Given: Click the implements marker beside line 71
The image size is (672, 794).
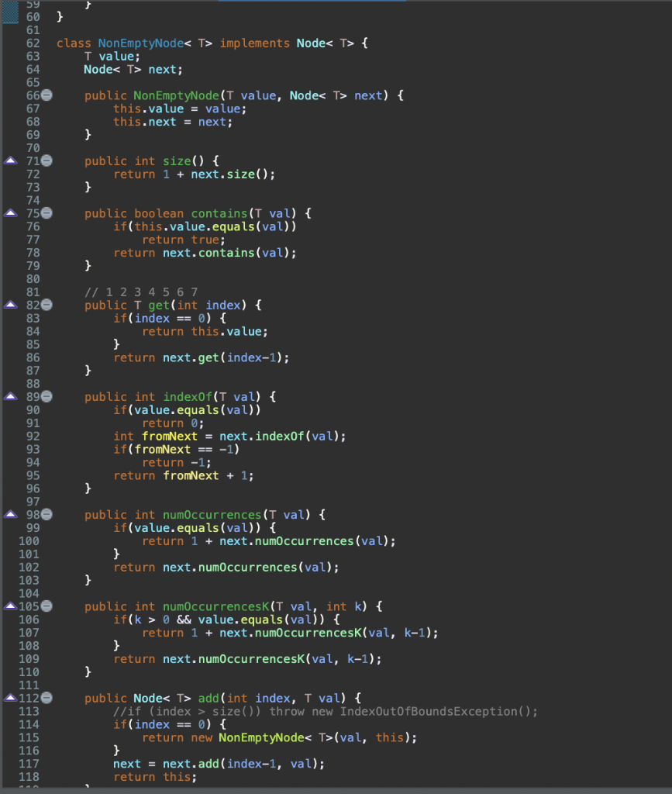Looking at the screenshot, I should (11, 161).
